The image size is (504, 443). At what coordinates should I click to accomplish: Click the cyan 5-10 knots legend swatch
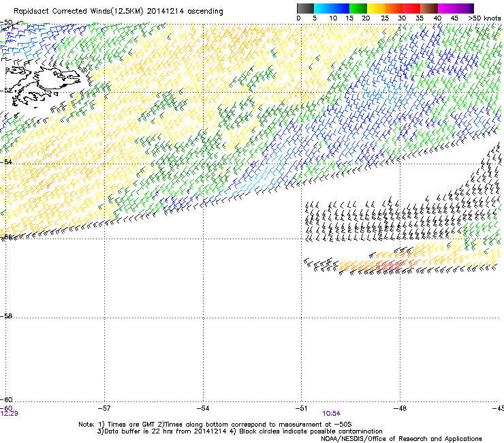click(x=323, y=8)
